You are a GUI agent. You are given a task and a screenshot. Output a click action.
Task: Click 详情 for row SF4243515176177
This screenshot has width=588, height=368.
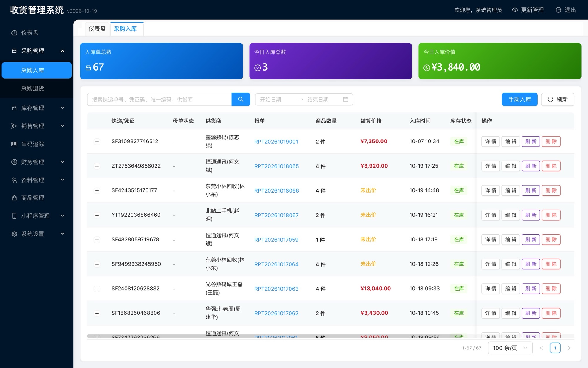(x=490, y=190)
